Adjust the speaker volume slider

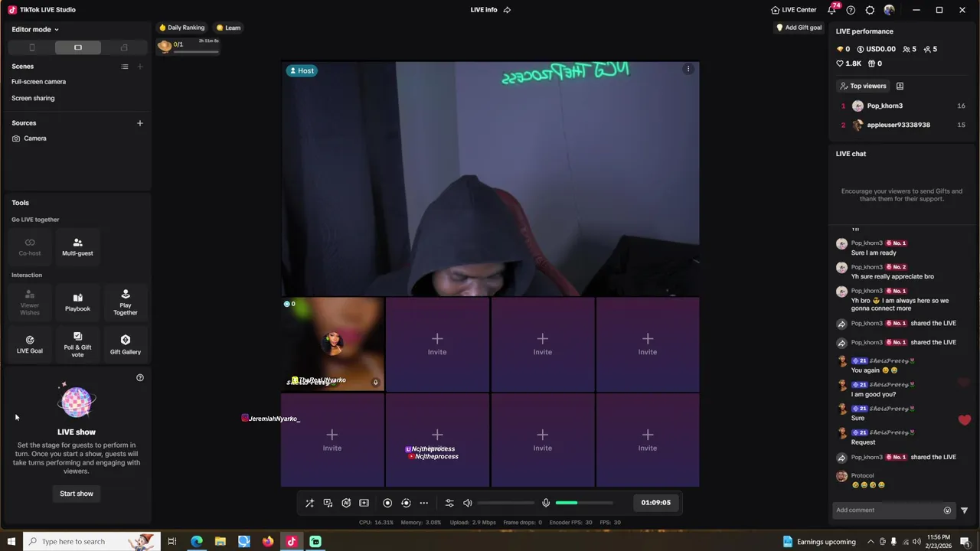tap(505, 503)
